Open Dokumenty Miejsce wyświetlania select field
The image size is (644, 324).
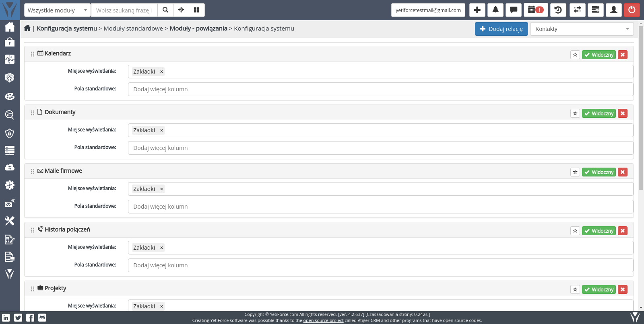click(380, 130)
